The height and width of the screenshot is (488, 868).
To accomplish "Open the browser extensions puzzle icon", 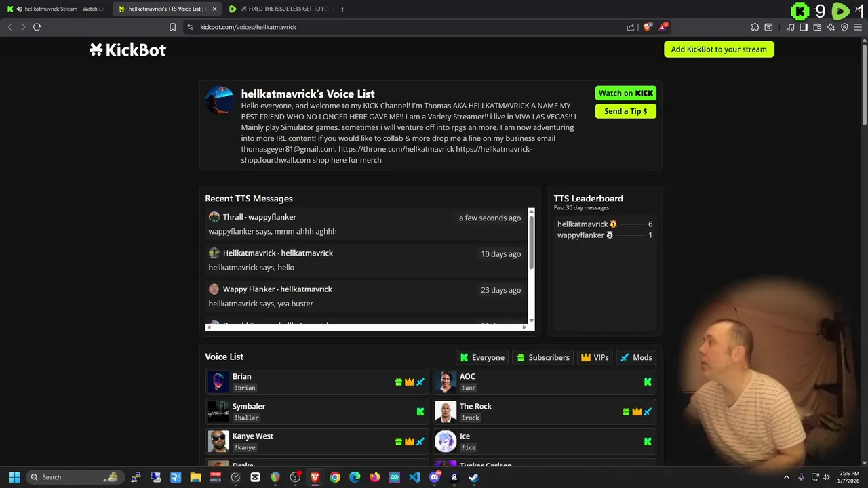I will coord(755,27).
